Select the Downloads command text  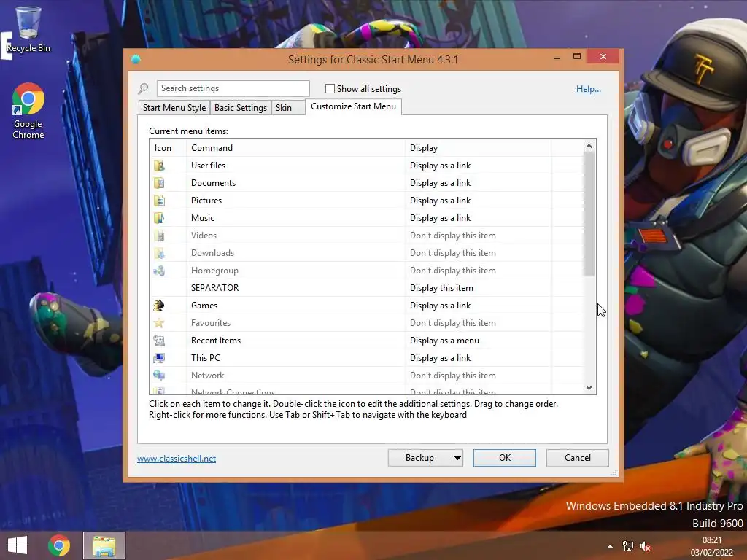pos(212,253)
